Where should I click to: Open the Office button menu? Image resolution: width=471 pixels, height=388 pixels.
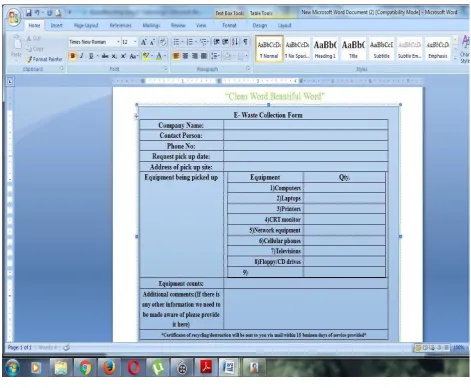tap(14, 18)
